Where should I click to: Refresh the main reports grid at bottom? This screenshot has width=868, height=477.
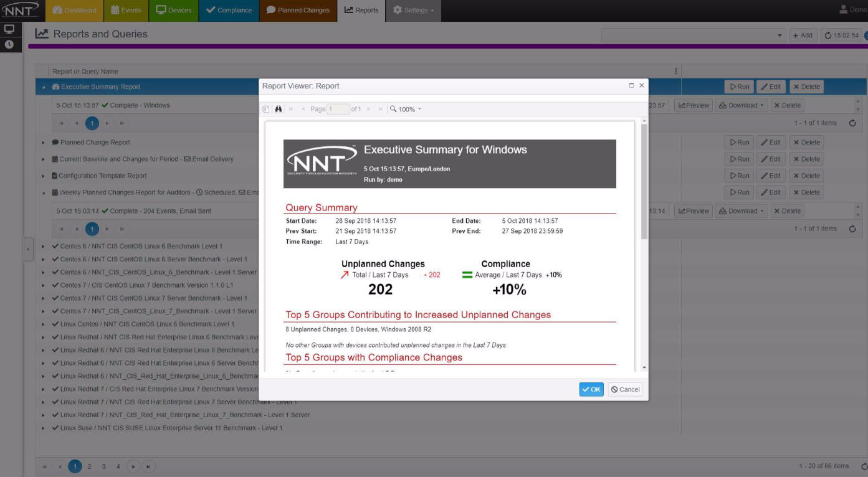864,466
